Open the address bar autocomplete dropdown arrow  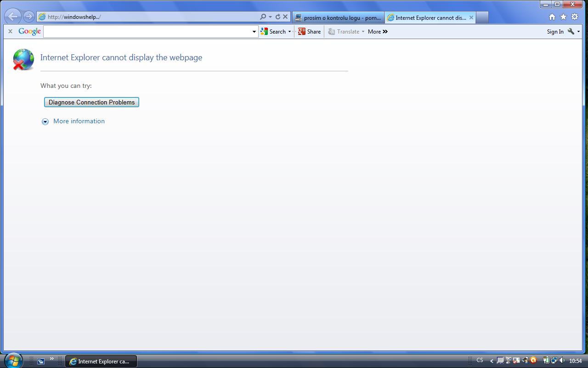271,17
